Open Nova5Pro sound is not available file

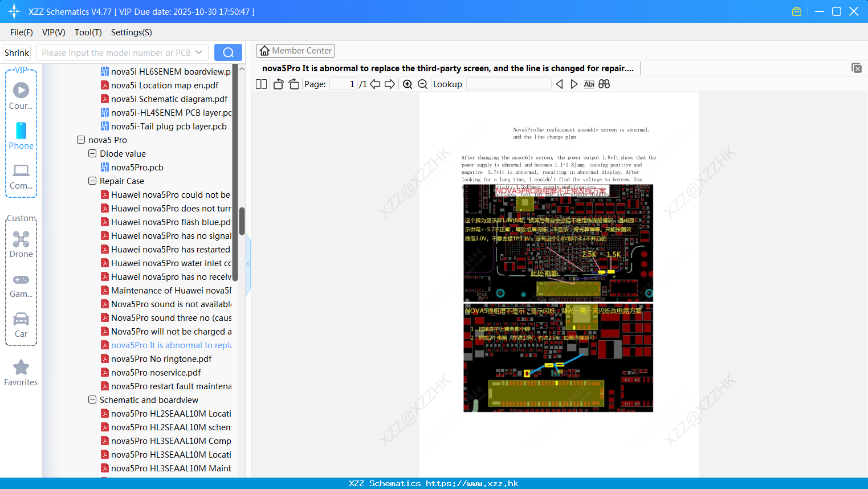[166, 304]
